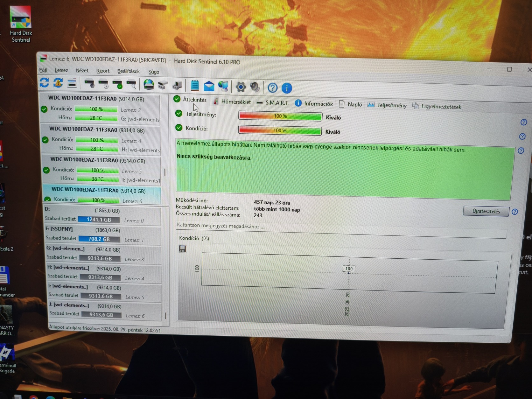Click the 38 °C temperature bar of Lemez 5

(x=97, y=179)
